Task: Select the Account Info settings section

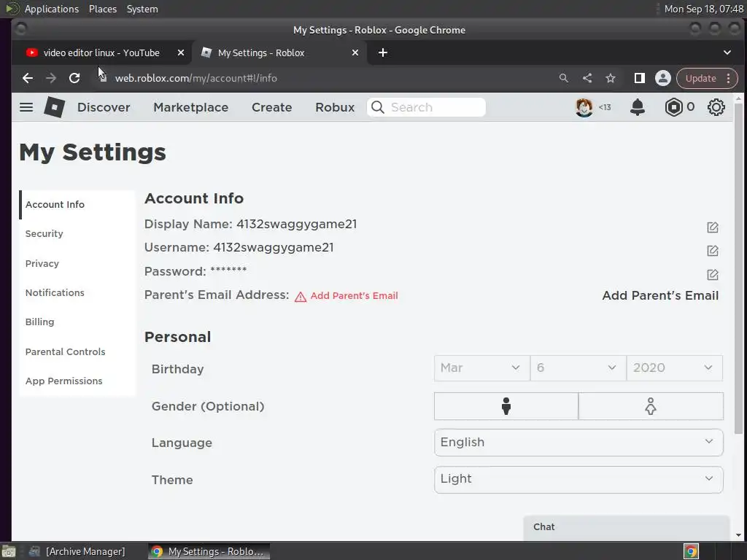Action: point(77,204)
